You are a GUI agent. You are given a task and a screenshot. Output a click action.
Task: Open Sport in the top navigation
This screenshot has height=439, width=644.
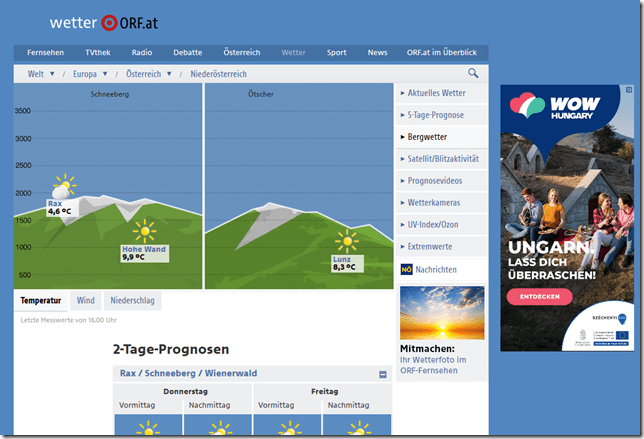[x=336, y=52]
